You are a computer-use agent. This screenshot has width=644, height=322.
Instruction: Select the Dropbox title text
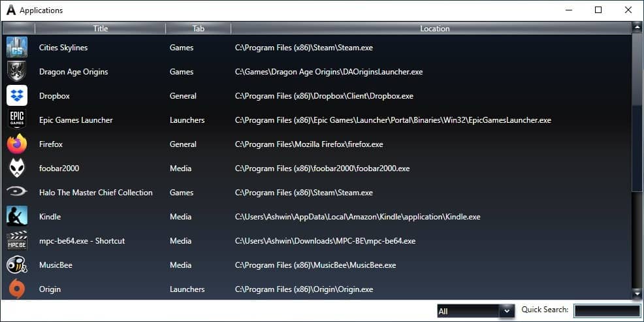(54, 96)
